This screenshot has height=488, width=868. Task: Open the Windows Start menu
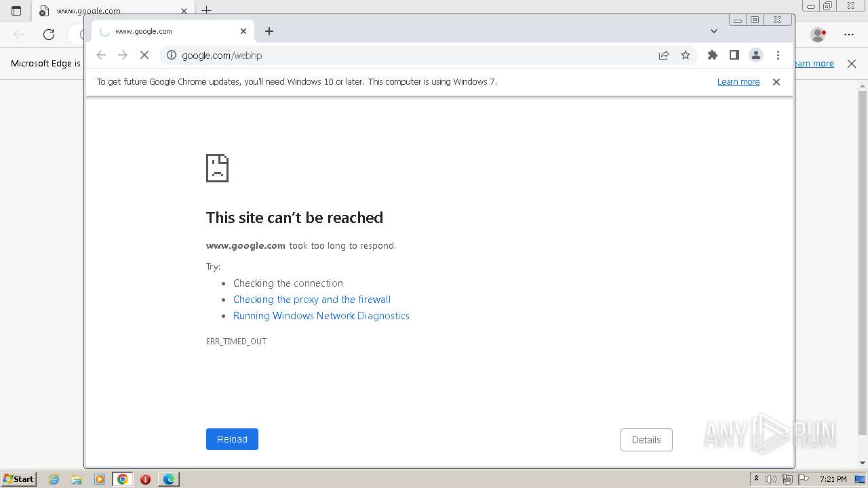19,479
